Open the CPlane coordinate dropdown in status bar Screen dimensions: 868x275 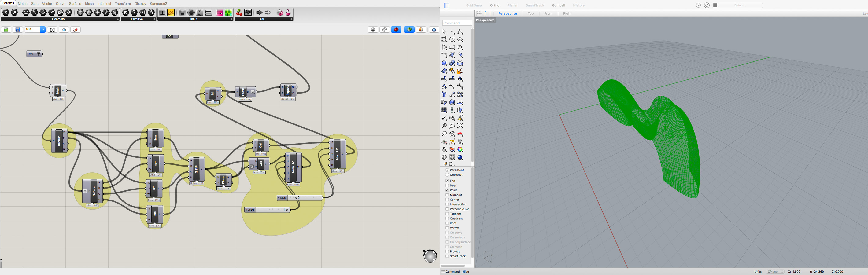coord(775,272)
